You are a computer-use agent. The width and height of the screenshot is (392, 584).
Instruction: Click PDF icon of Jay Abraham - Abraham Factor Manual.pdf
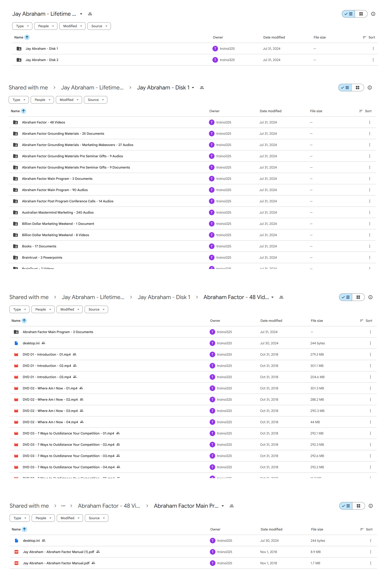click(16, 563)
